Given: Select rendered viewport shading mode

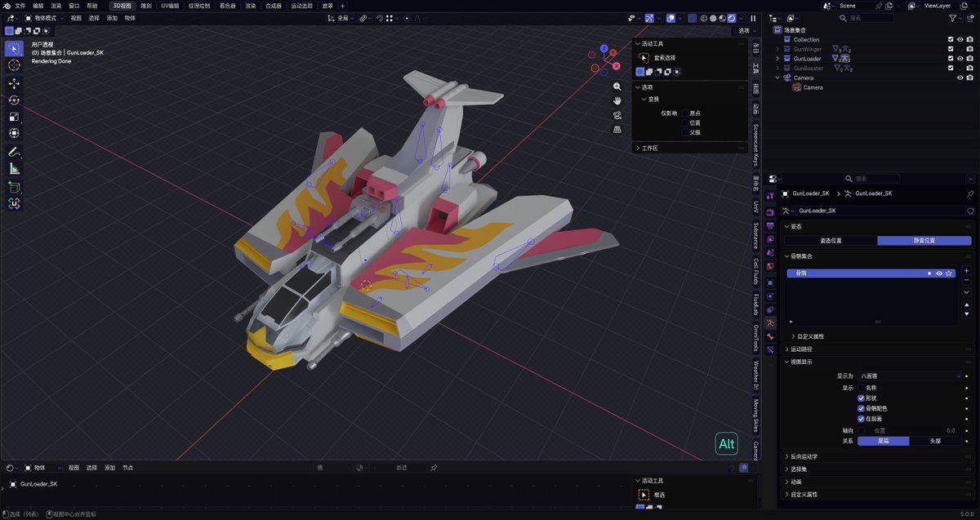Looking at the screenshot, I should pyautogui.click(x=732, y=18).
